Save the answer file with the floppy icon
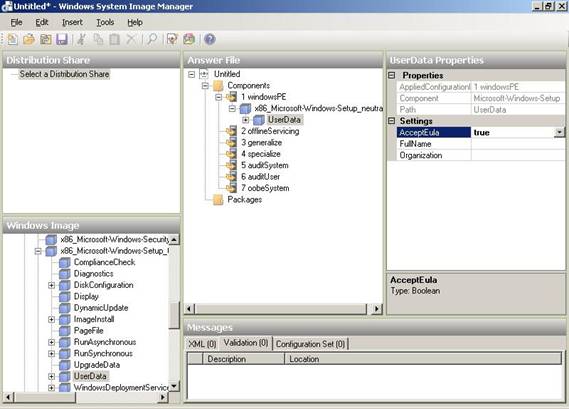Viewport: 569px width, 409px height. 62,39
